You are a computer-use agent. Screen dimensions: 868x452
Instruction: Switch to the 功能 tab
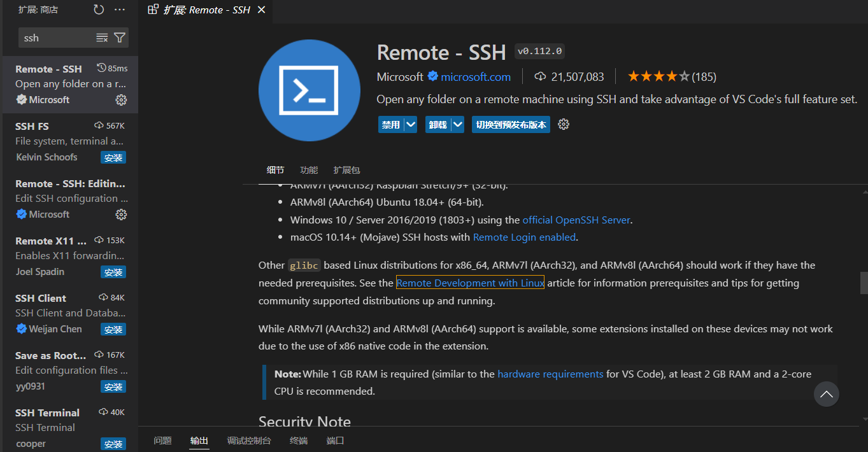309,170
